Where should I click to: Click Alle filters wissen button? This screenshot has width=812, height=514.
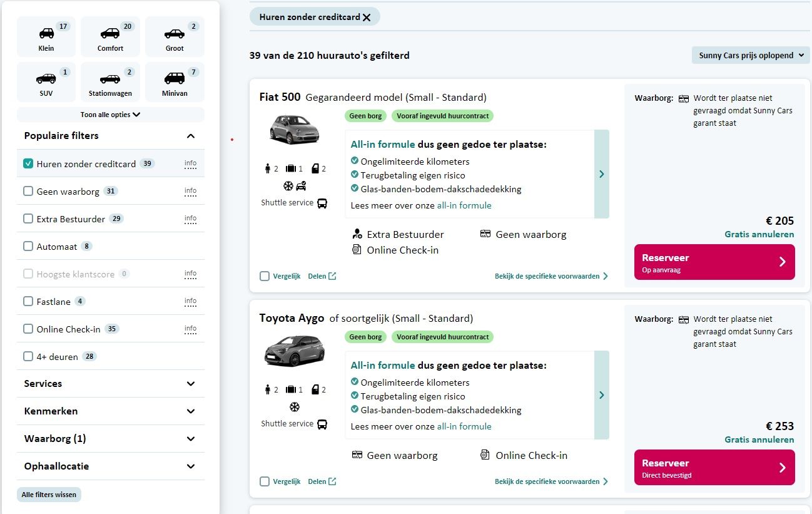(x=49, y=495)
